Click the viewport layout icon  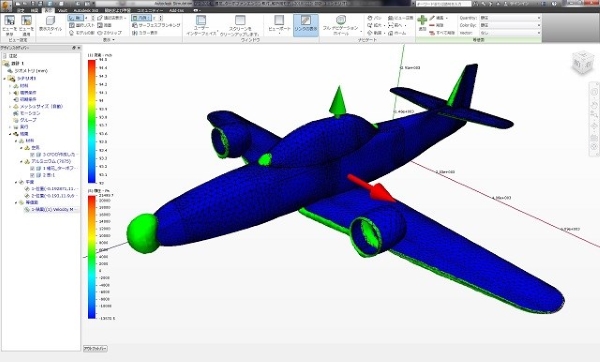[279, 20]
